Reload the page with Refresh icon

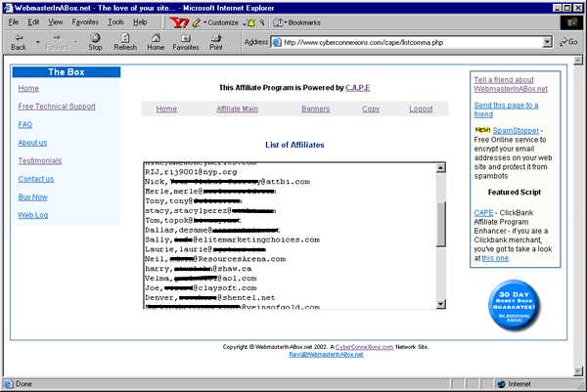125,42
